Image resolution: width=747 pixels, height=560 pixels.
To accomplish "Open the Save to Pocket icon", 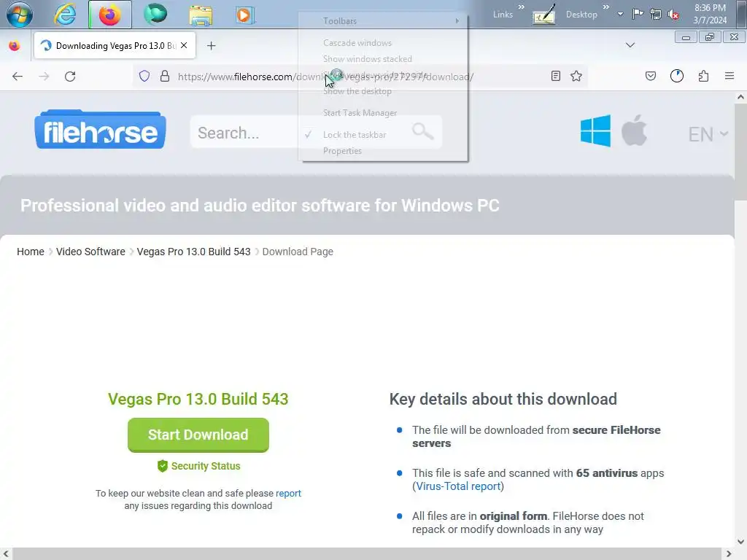I will (651, 76).
